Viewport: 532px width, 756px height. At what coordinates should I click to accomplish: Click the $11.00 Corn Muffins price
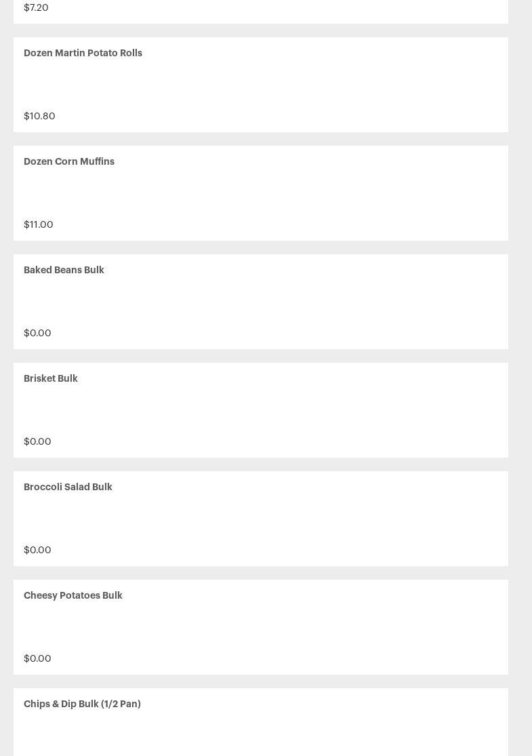[39, 224]
